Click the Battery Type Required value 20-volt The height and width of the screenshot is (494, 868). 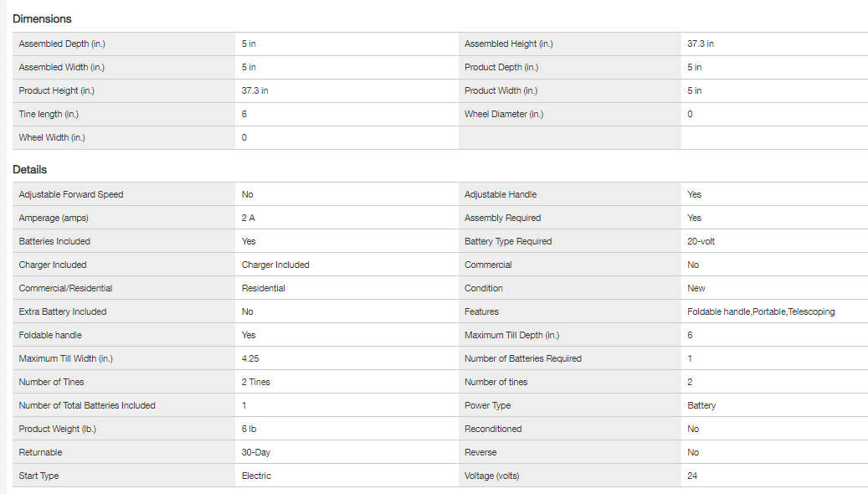pos(701,241)
